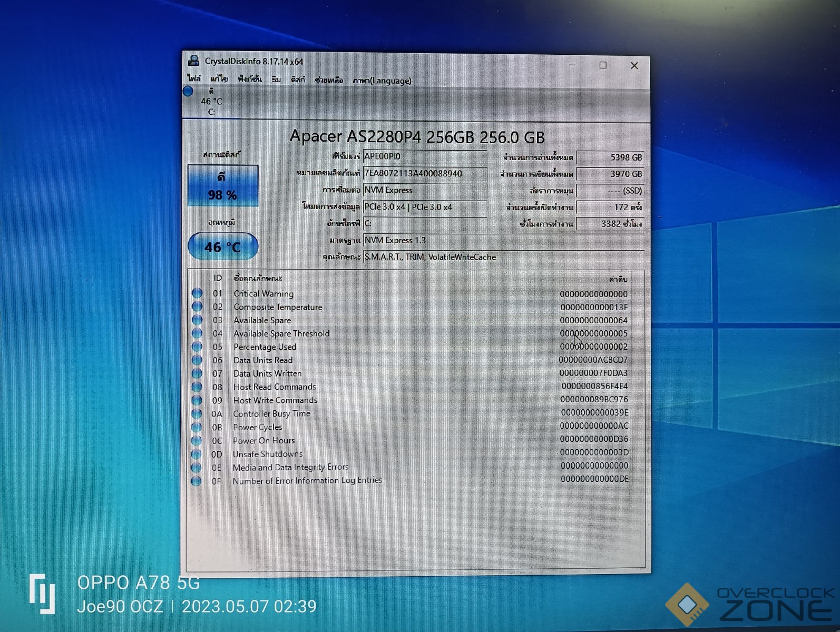
Task: Minimize the CrystalDiskInfo window
Action: 572,65
